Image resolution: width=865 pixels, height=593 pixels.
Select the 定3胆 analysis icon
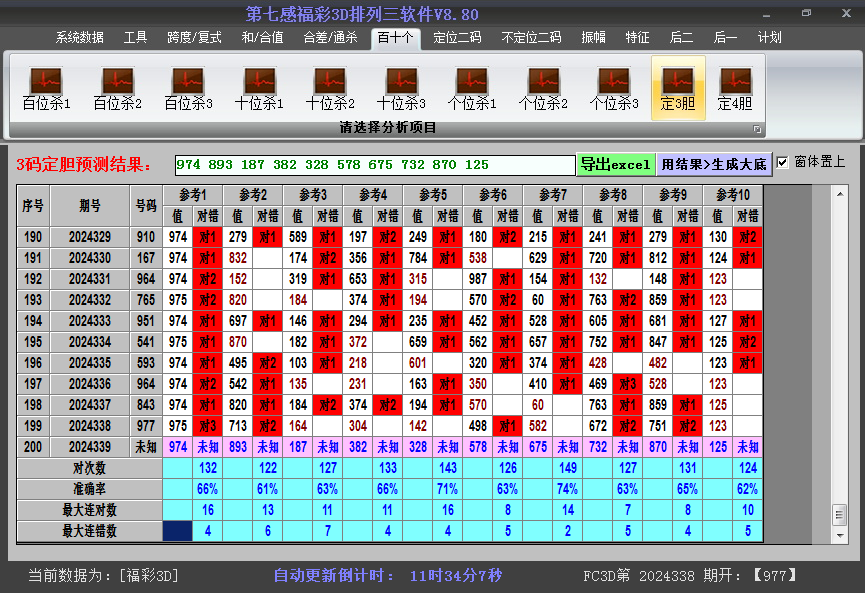click(x=678, y=88)
